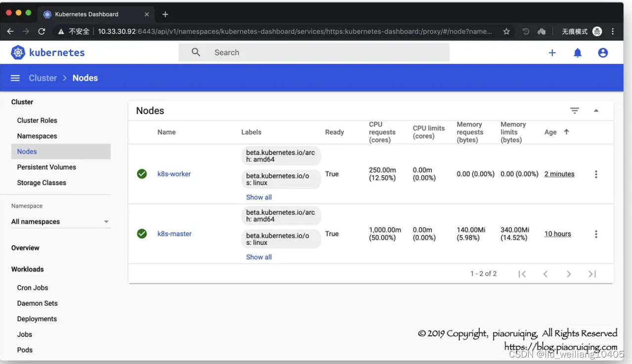This screenshot has width=632, height=364.
Task: Click the Cluster breadcrumb link
Action: click(x=43, y=78)
